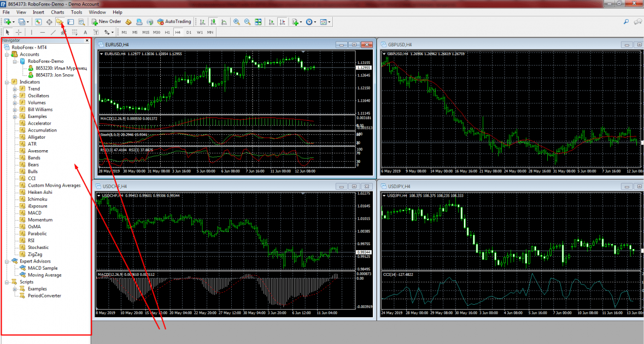Select the MACD Sample expert advisor
The height and width of the screenshot is (344, 644).
pyautogui.click(x=43, y=268)
